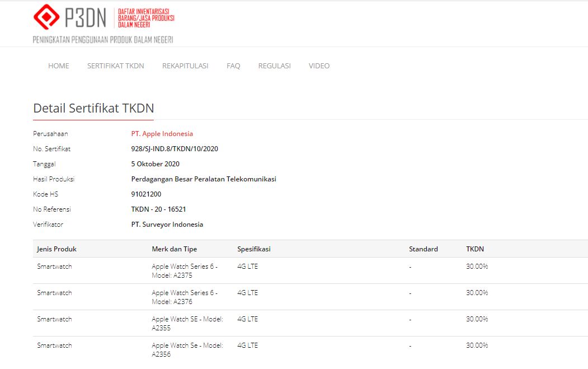Click the Standard column header
The height and width of the screenshot is (369, 588).
(424, 249)
